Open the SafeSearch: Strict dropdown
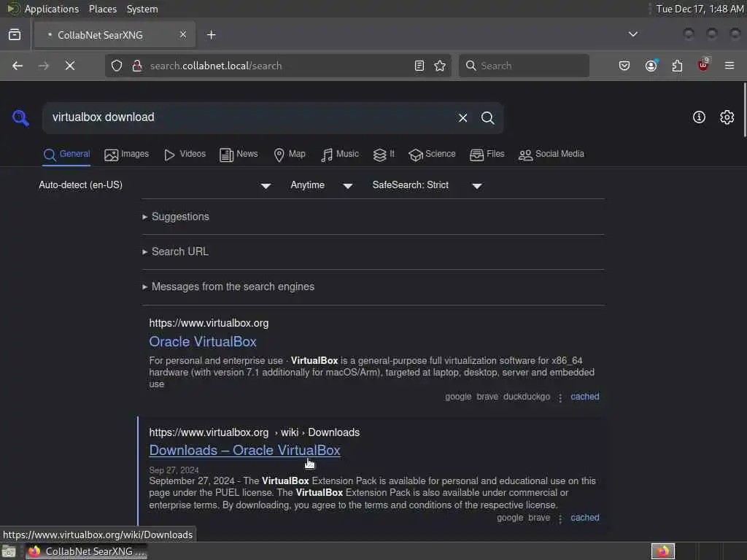The width and height of the screenshot is (747, 560). 427,185
